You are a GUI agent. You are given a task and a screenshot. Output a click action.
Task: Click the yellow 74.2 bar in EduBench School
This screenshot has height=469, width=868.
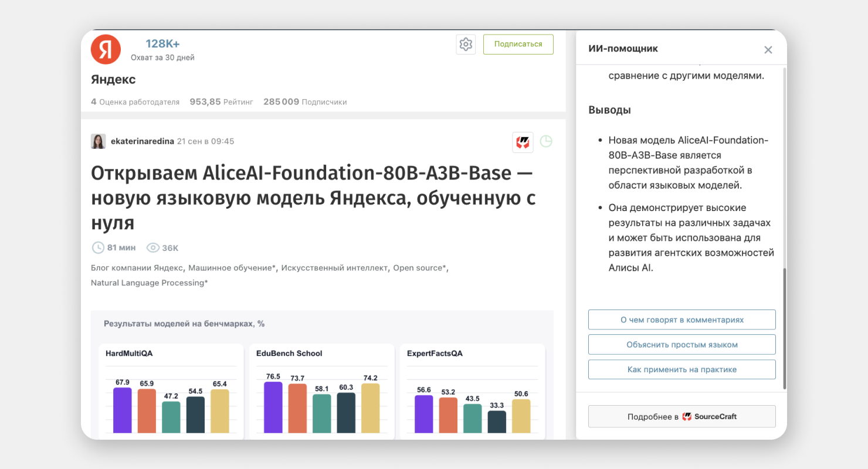tap(370, 409)
